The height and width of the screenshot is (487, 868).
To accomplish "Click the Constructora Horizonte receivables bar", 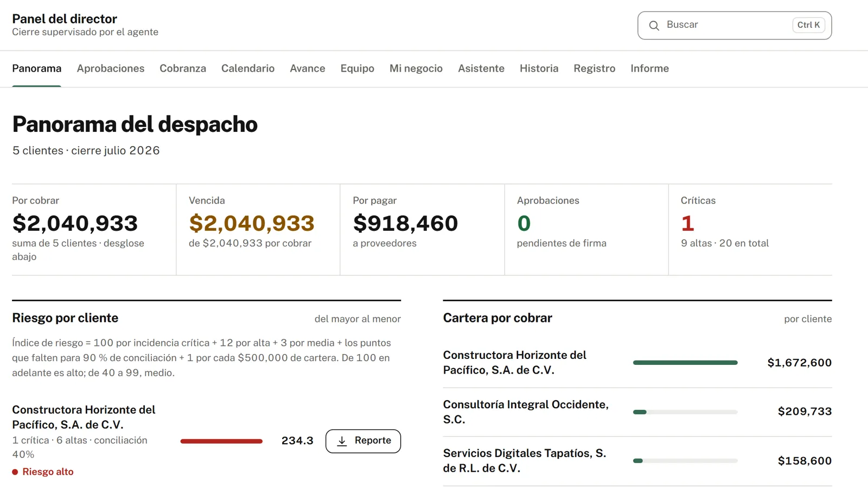I will 685,363.
